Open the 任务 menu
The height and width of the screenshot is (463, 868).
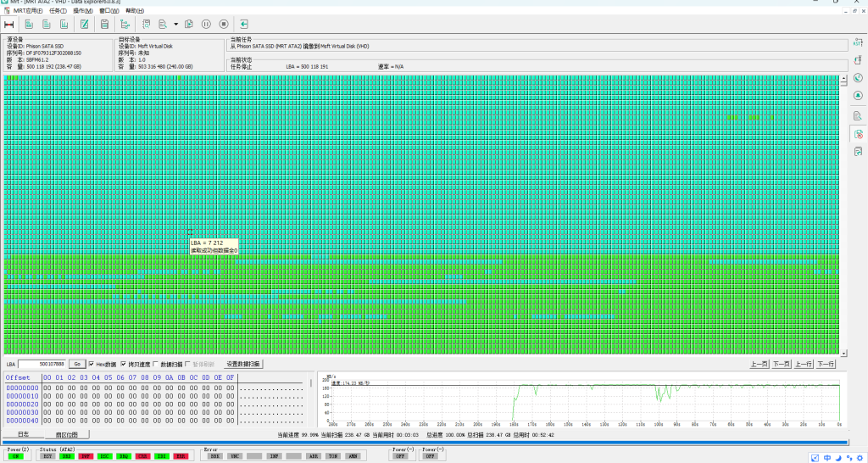(x=58, y=10)
